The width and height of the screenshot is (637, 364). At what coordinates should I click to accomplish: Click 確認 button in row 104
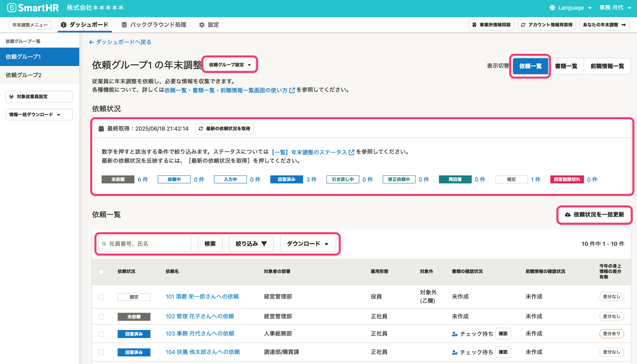tap(503, 352)
